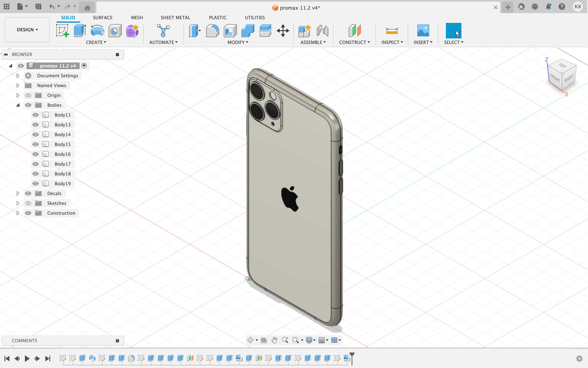The width and height of the screenshot is (588, 368).
Task: Open the KK user account button
Action: tap(578, 7)
